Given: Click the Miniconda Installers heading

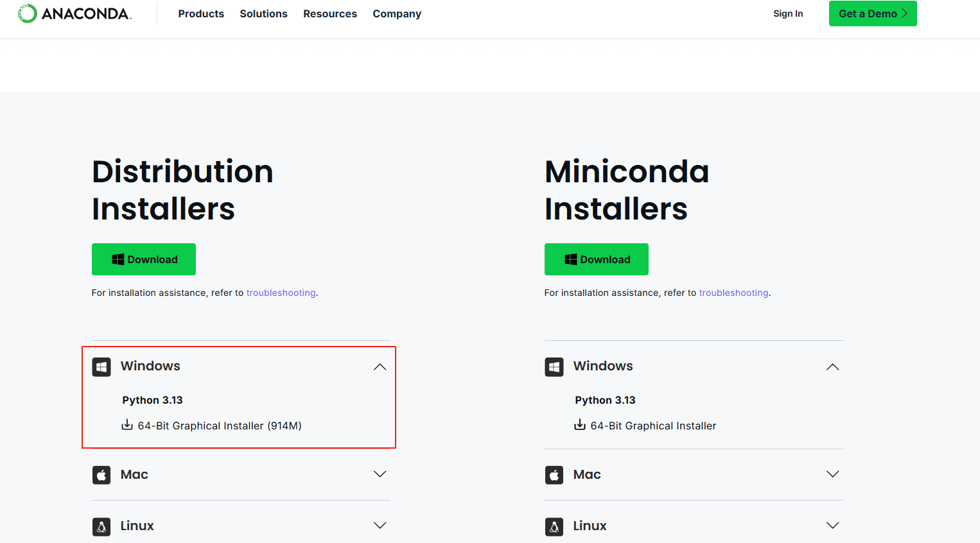Looking at the screenshot, I should click(x=627, y=190).
